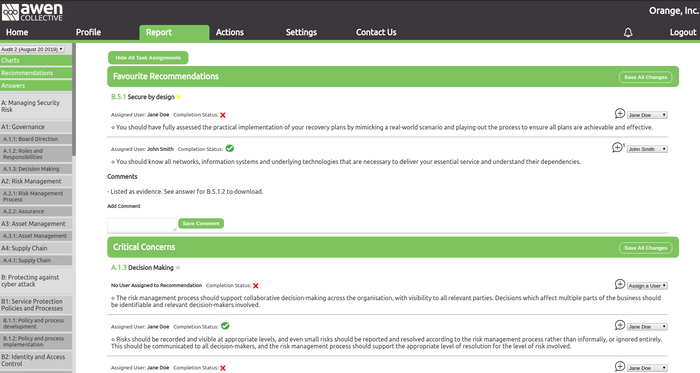Viewport: 700px width, 373px height.
Task: Select A2: Risk Management in sidebar
Action: [36, 181]
